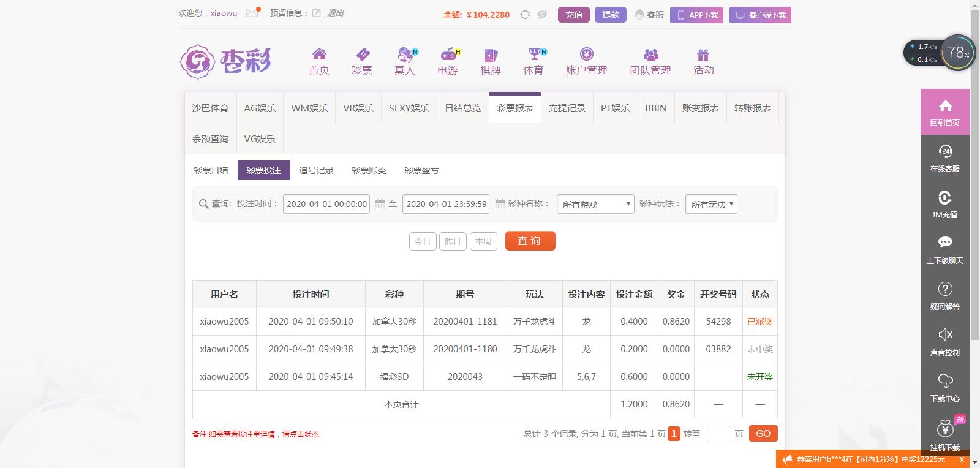Click the page number input field
980x468 pixels.
pyautogui.click(x=718, y=434)
